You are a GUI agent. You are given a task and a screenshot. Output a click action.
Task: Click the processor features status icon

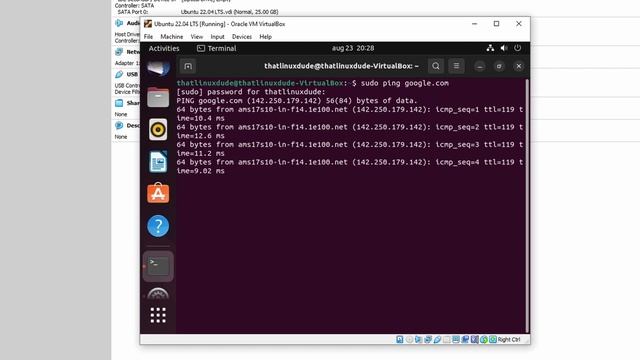coord(475,340)
